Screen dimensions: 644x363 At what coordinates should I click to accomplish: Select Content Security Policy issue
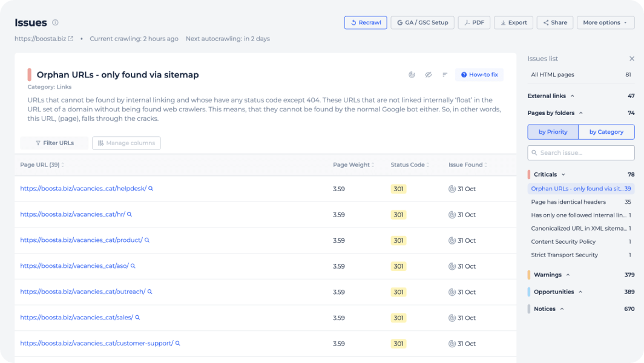coord(581,241)
